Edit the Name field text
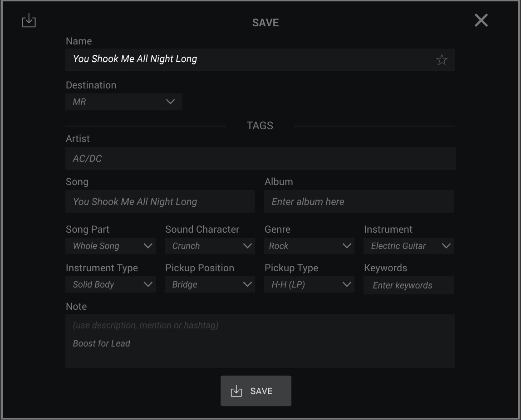Screen dimensions: 521x420 click(260, 60)
